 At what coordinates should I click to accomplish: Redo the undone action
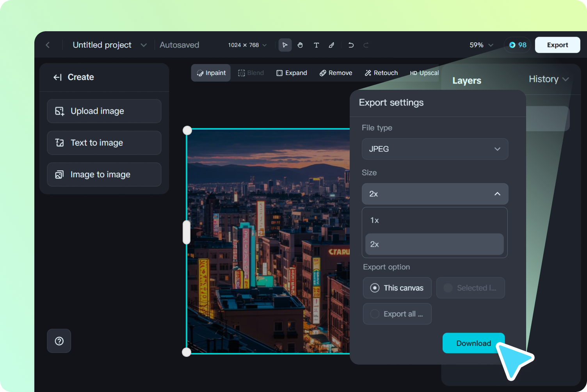tap(366, 45)
